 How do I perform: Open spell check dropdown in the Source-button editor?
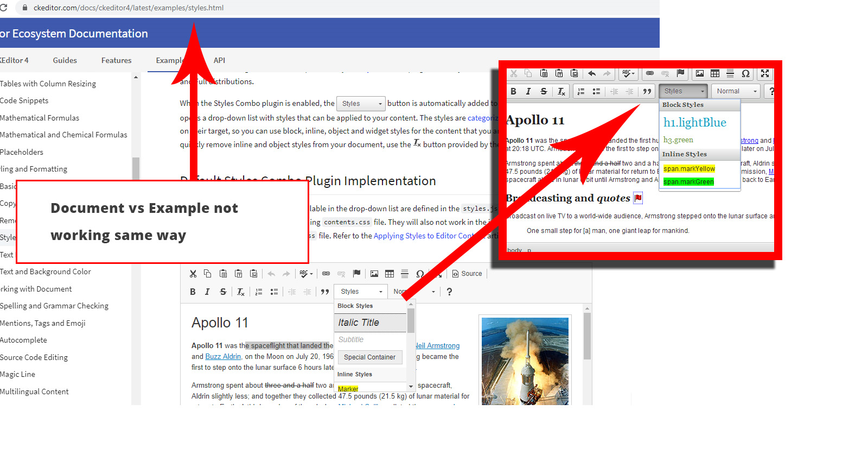(306, 274)
